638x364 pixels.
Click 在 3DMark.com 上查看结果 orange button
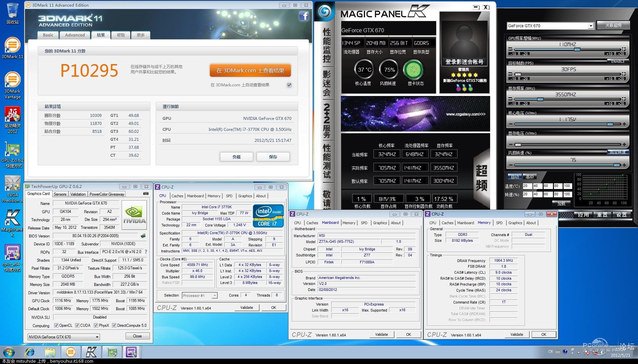pyautogui.click(x=250, y=70)
